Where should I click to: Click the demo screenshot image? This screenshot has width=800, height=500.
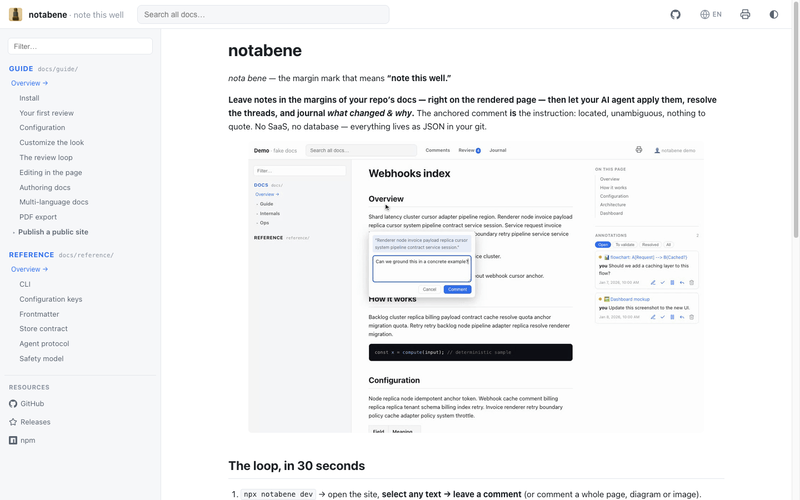(476, 287)
